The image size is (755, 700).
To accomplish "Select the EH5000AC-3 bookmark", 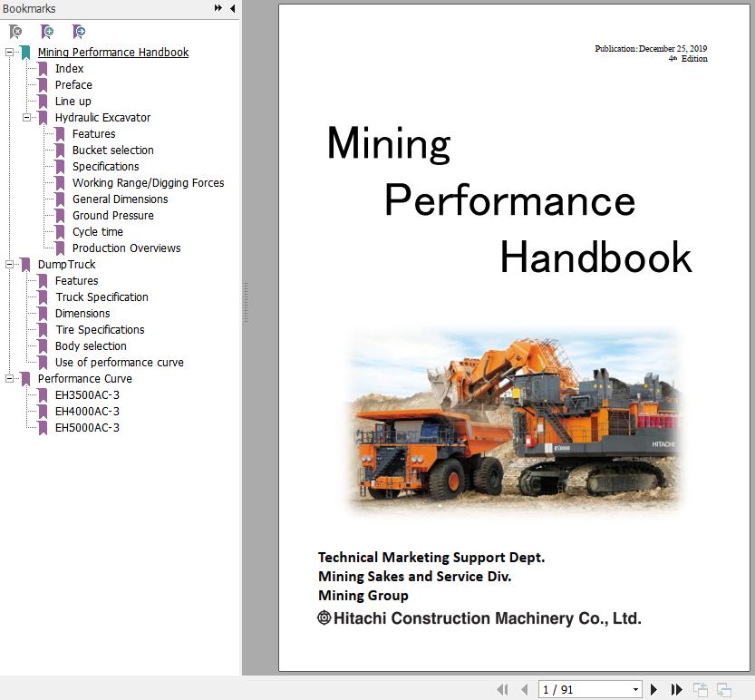I will (x=87, y=428).
